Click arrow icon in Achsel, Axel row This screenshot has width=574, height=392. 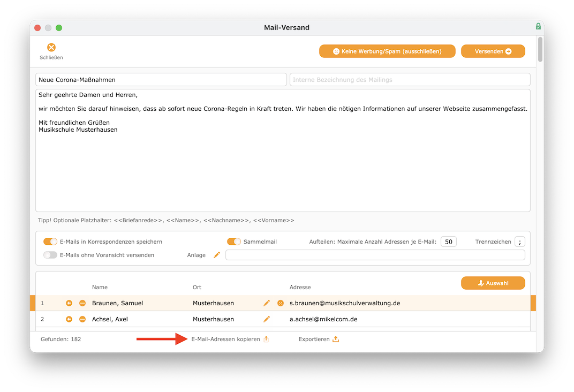coord(69,319)
